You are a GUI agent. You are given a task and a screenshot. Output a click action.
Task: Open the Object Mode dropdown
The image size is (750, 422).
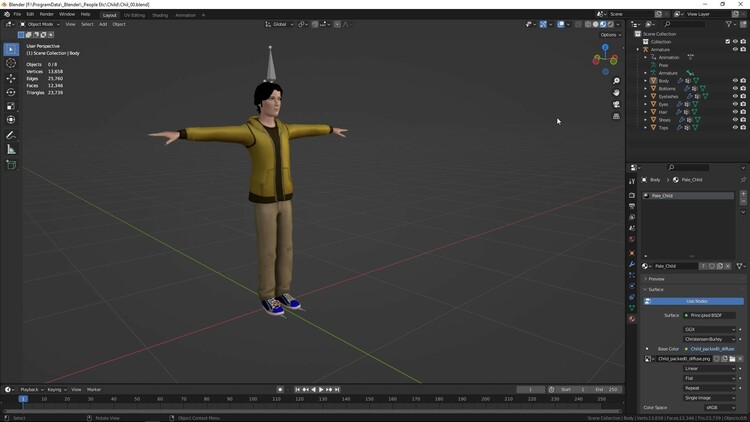coord(40,24)
